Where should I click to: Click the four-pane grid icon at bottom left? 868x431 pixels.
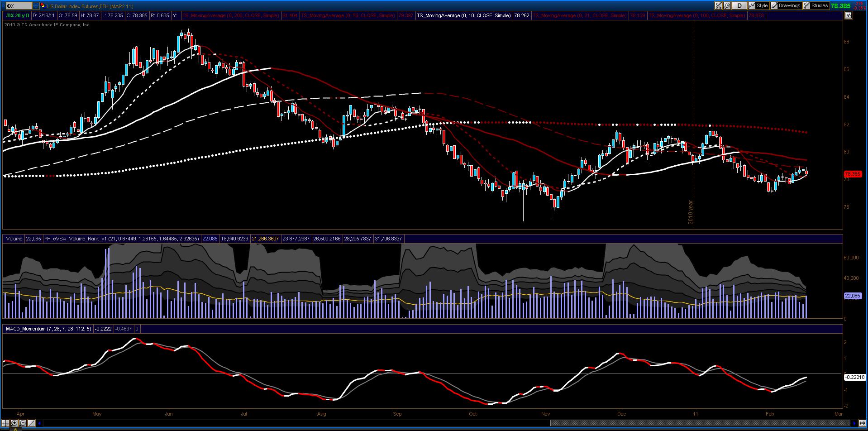coord(6,423)
